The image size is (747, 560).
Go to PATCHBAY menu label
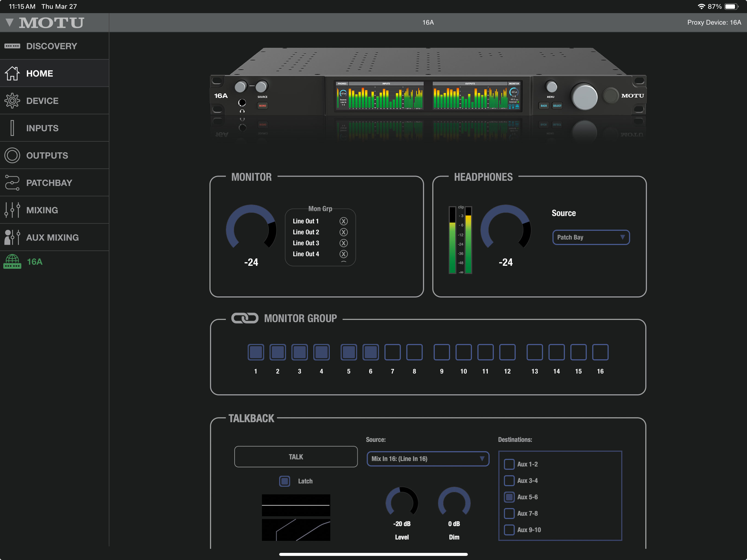pyautogui.click(x=49, y=183)
